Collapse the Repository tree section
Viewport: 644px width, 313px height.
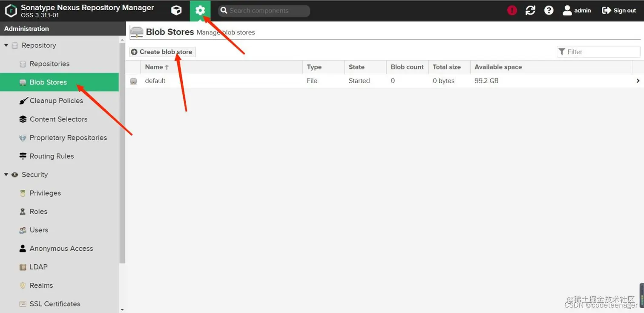tap(6, 45)
